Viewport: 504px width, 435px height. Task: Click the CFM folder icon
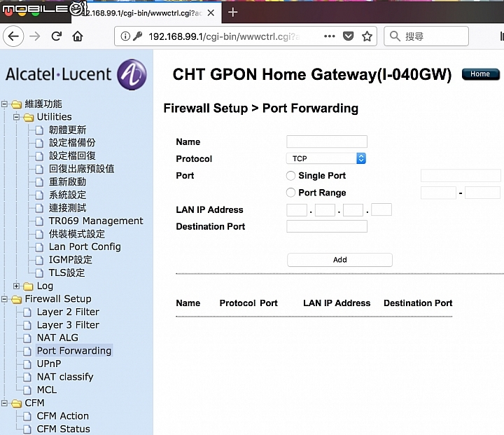(x=16, y=403)
